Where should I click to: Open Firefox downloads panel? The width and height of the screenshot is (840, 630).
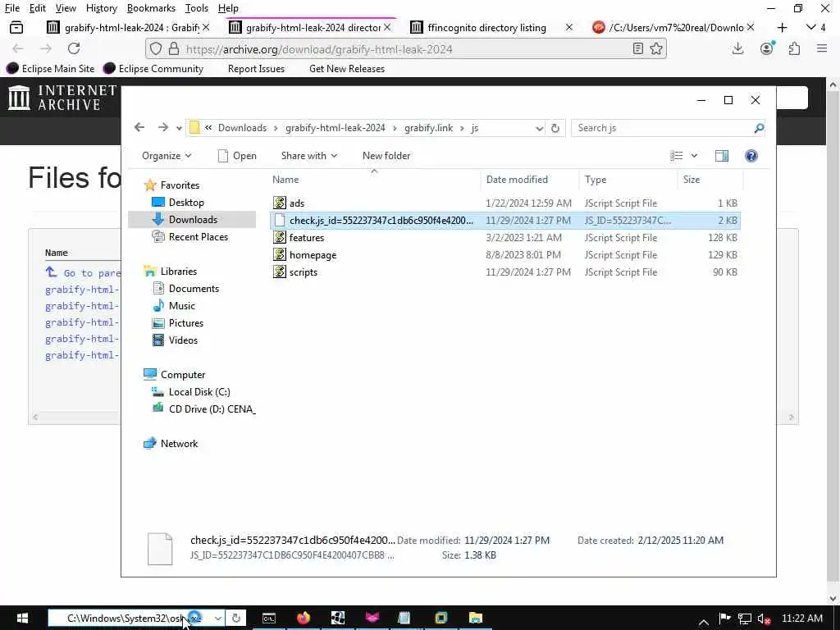pyautogui.click(x=737, y=48)
